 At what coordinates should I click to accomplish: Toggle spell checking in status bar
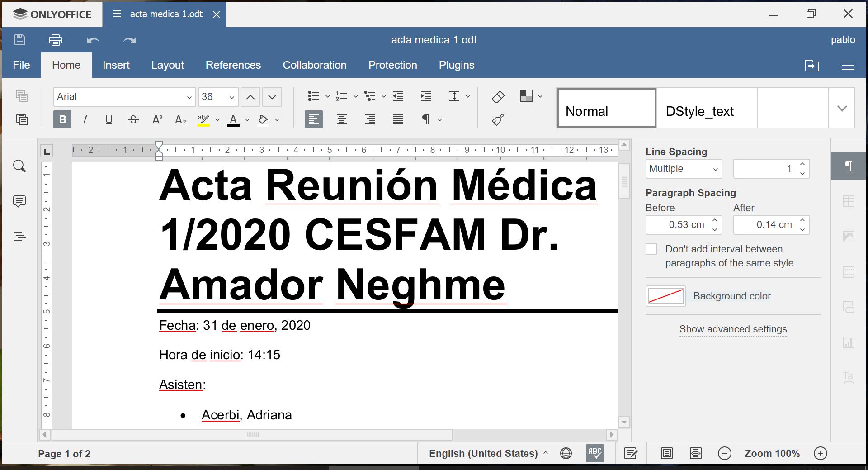click(595, 453)
